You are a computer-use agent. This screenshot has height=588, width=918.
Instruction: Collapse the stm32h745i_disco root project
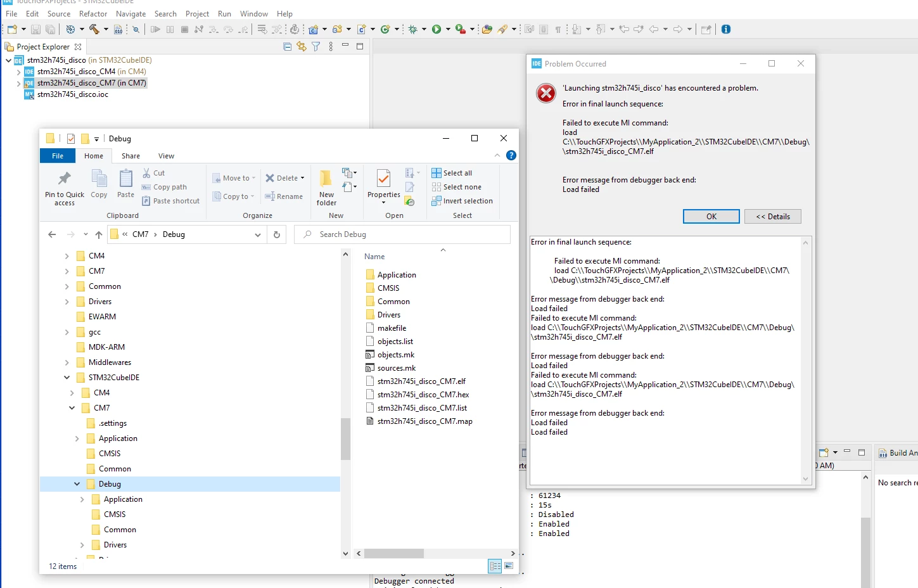click(x=8, y=60)
